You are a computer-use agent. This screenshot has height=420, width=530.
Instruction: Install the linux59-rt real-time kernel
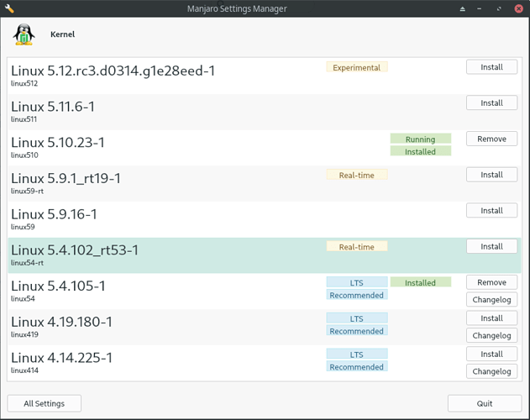click(x=491, y=175)
